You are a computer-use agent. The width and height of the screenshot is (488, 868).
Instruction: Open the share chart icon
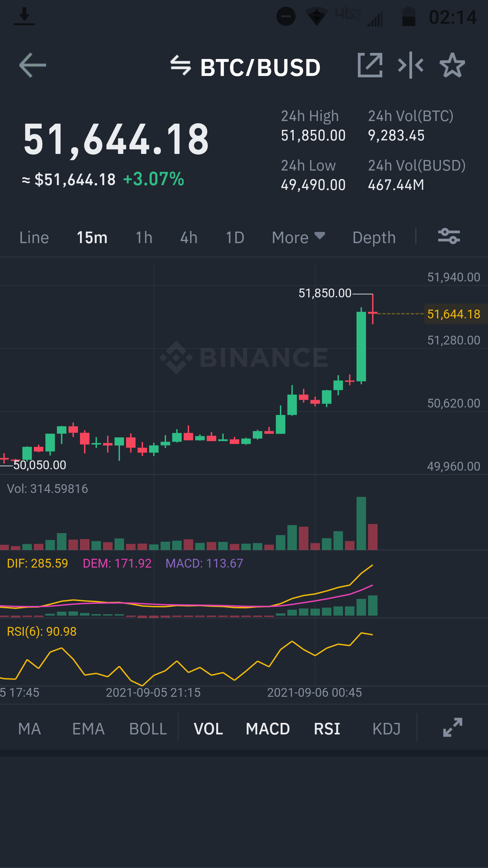pos(370,65)
